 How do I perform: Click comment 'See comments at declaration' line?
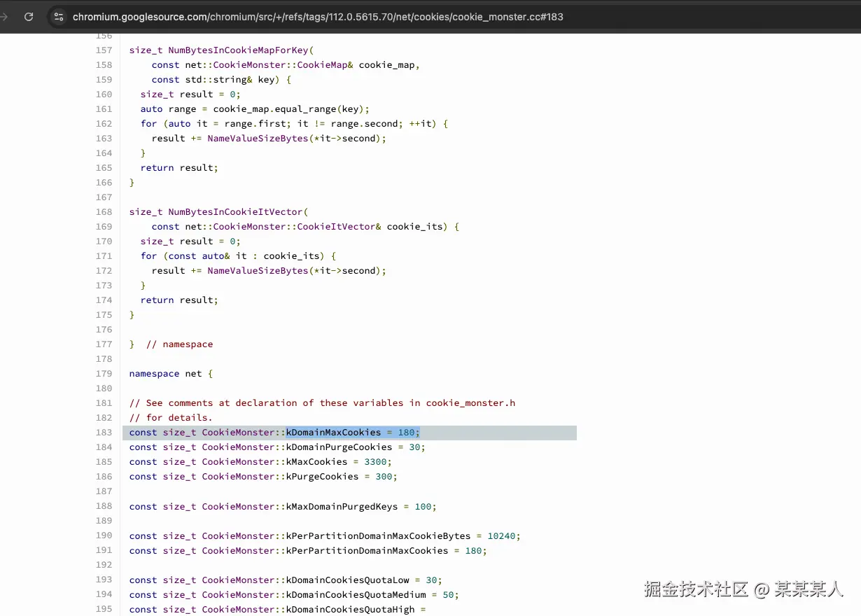click(322, 403)
